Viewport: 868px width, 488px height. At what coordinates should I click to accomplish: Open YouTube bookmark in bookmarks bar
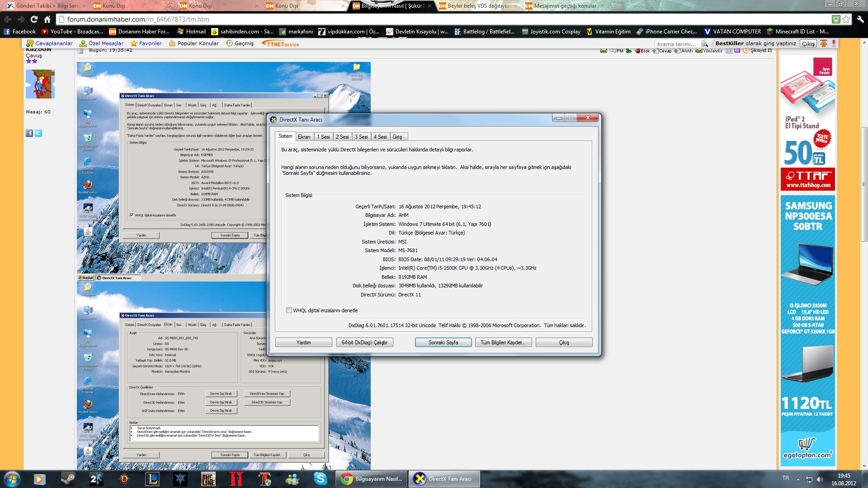(x=72, y=32)
